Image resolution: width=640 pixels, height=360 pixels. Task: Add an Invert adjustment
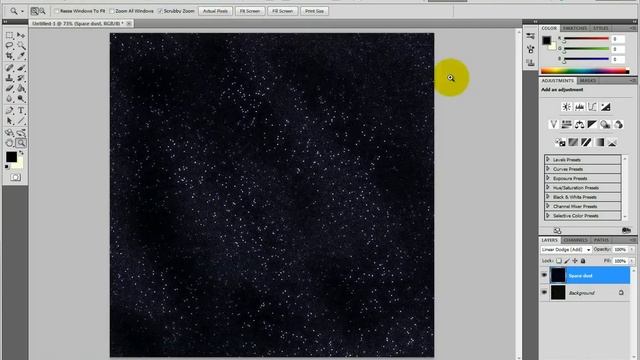click(560, 142)
